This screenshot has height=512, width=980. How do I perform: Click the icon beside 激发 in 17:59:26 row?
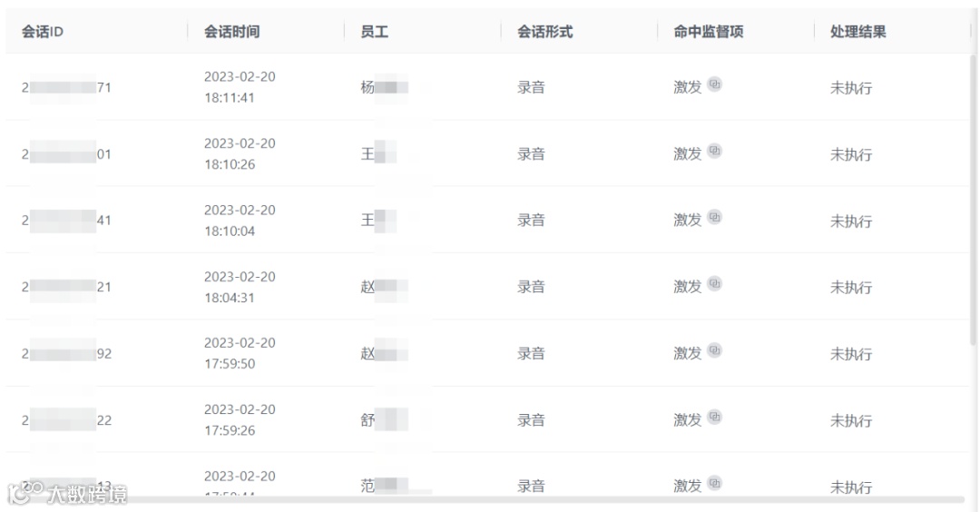(x=715, y=417)
